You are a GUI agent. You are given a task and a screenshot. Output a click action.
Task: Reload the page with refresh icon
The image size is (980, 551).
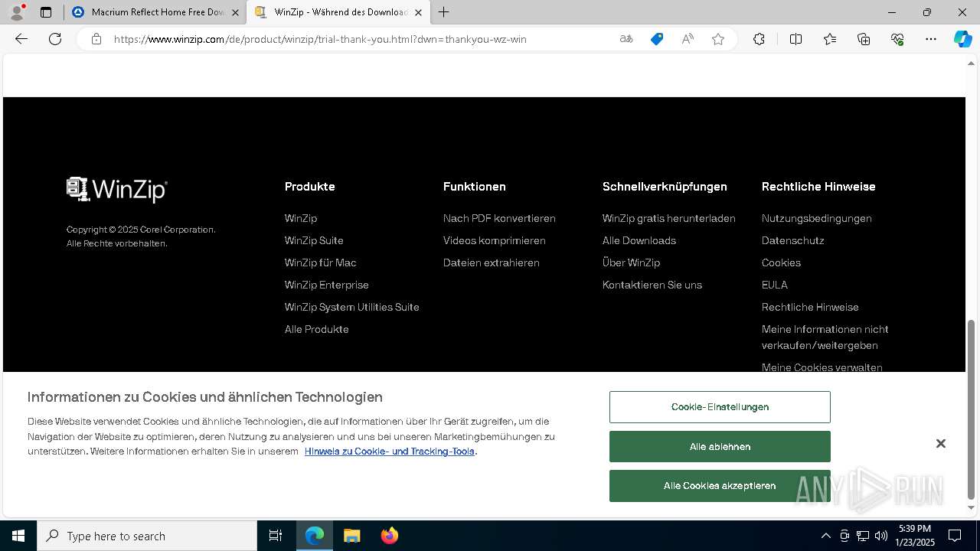(x=55, y=39)
